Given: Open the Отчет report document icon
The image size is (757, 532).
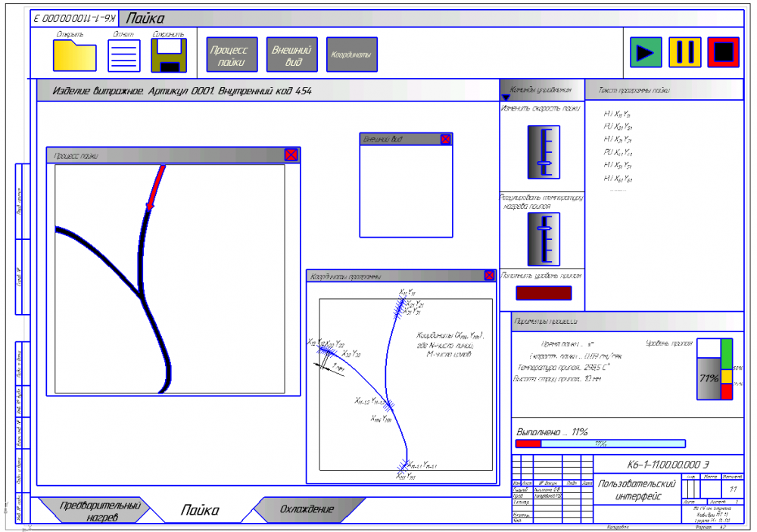Looking at the screenshot, I should point(124,55).
